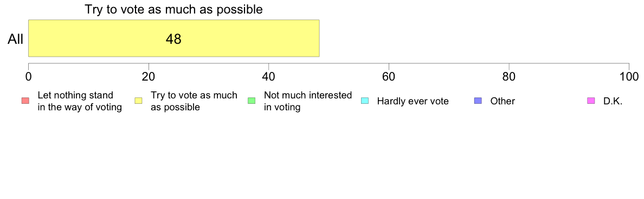Click the cyan 'Hardly ever vote' legend swatch
Screen dimensions: 644x199
(x=365, y=101)
